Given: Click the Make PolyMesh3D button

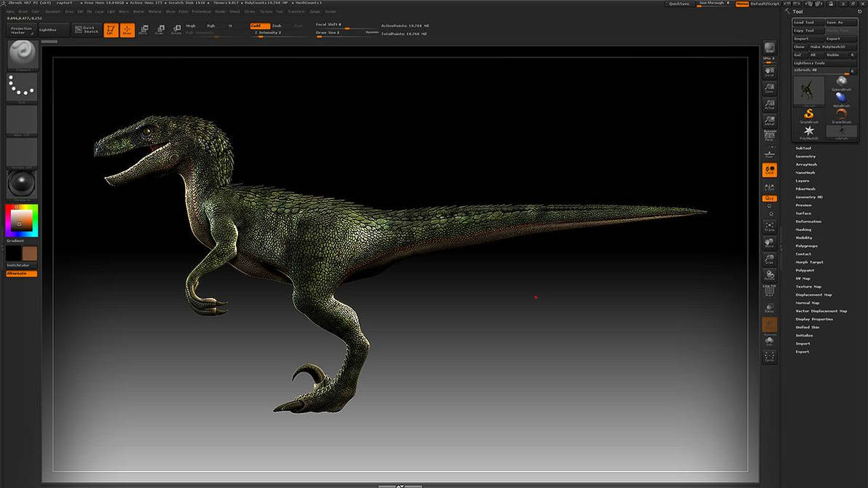Looking at the screenshot, I should pyautogui.click(x=828, y=47).
